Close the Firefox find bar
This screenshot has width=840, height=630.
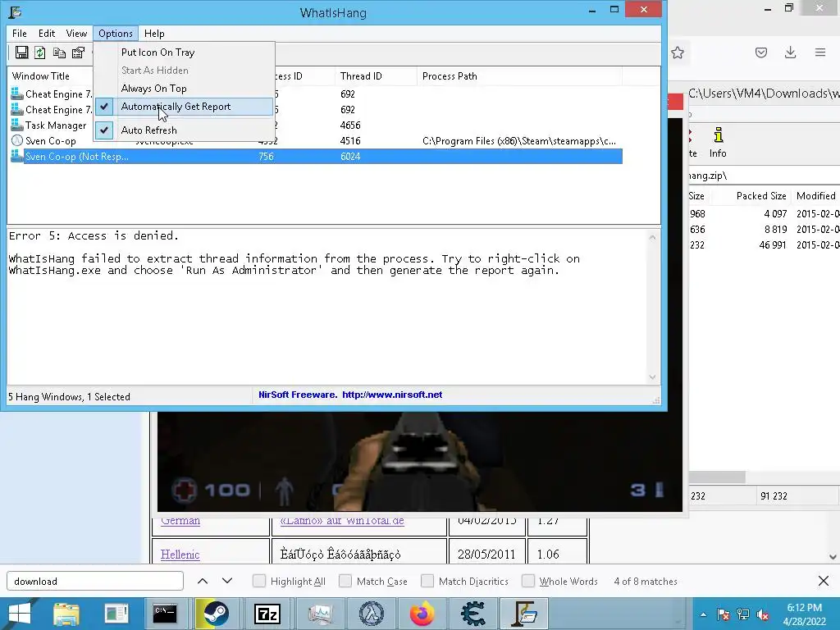[824, 581]
